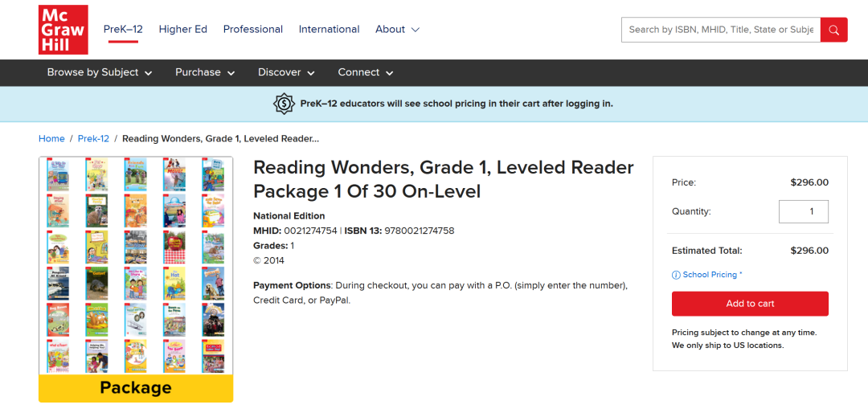868x417 pixels.
Task: Click the MHID number 0021274754
Action: [310, 231]
